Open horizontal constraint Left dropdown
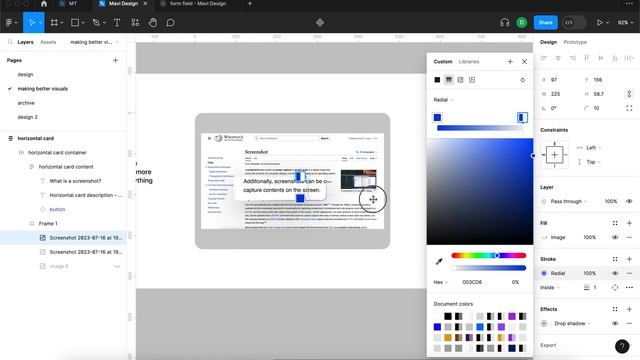 click(589, 148)
